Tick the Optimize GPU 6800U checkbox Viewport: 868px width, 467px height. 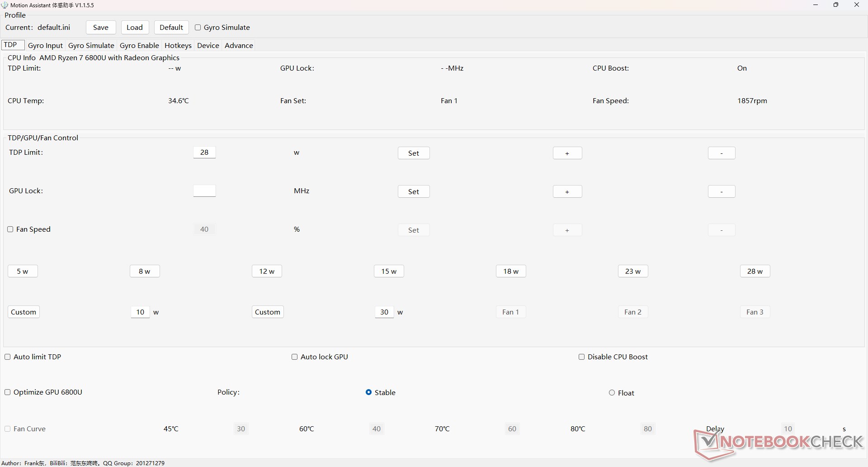coord(8,392)
